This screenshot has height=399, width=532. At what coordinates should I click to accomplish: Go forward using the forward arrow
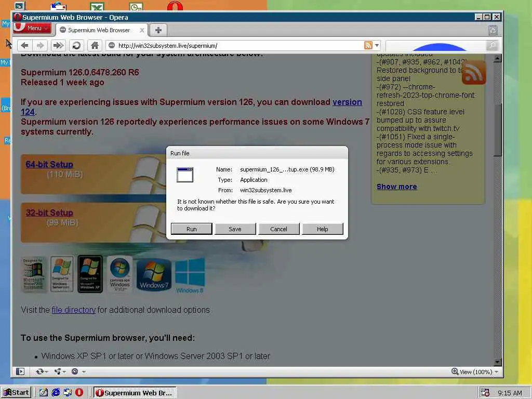(41, 46)
